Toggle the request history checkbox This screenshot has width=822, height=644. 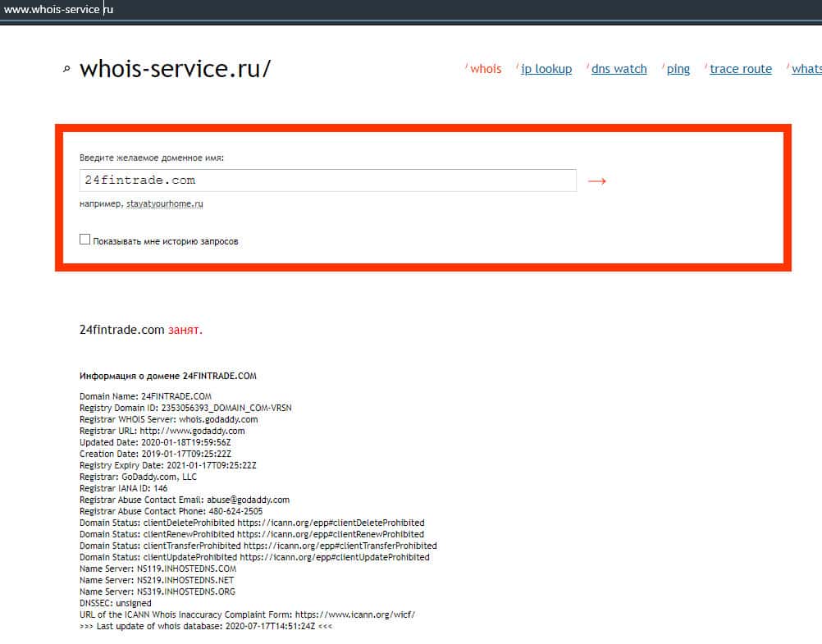click(x=85, y=240)
